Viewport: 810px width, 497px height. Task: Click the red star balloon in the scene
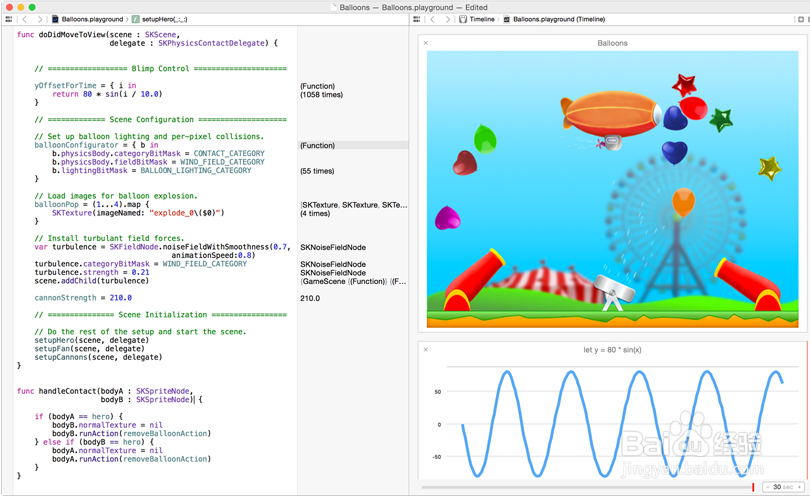coord(684,84)
